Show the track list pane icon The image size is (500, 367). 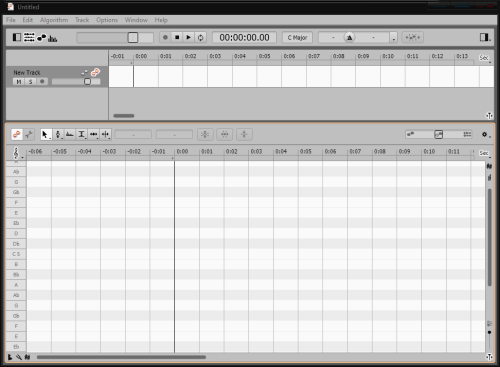[x=29, y=37]
